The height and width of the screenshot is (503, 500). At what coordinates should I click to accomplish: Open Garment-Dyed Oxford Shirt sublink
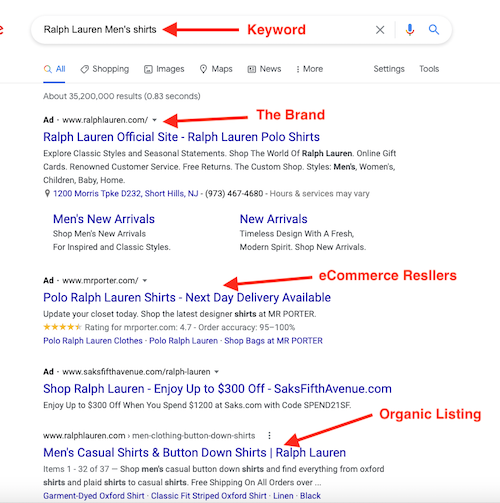tap(94, 496)
